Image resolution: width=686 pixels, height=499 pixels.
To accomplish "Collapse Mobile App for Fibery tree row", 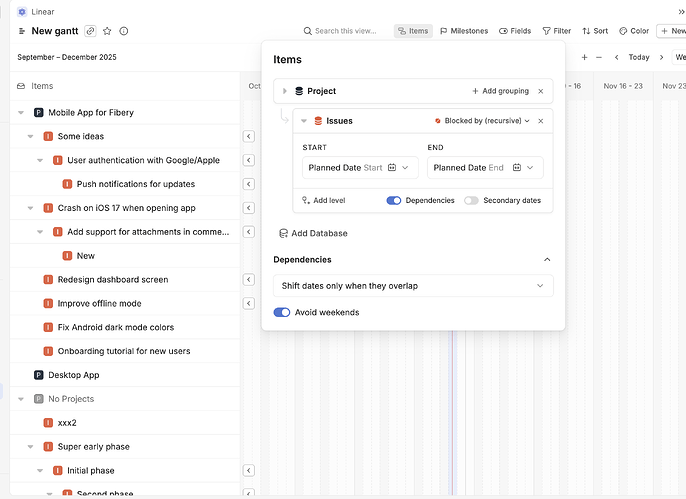I will pyautogui.click(x=21, y=112).
